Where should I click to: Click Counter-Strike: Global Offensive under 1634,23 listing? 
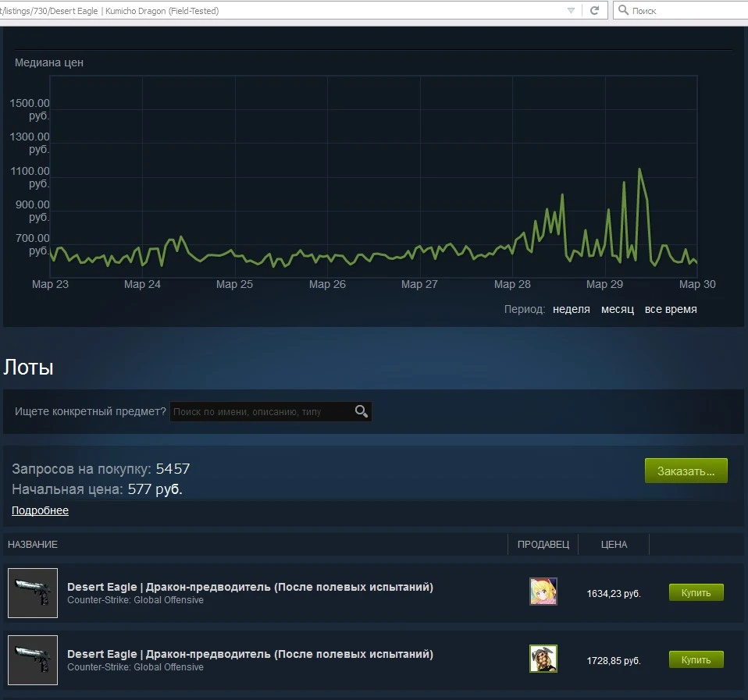tap(135, 600)
